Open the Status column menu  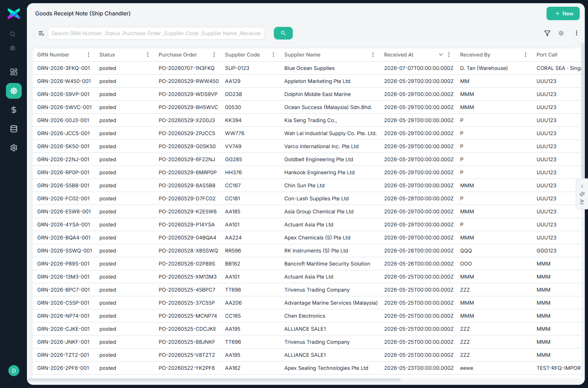point(148,55)
